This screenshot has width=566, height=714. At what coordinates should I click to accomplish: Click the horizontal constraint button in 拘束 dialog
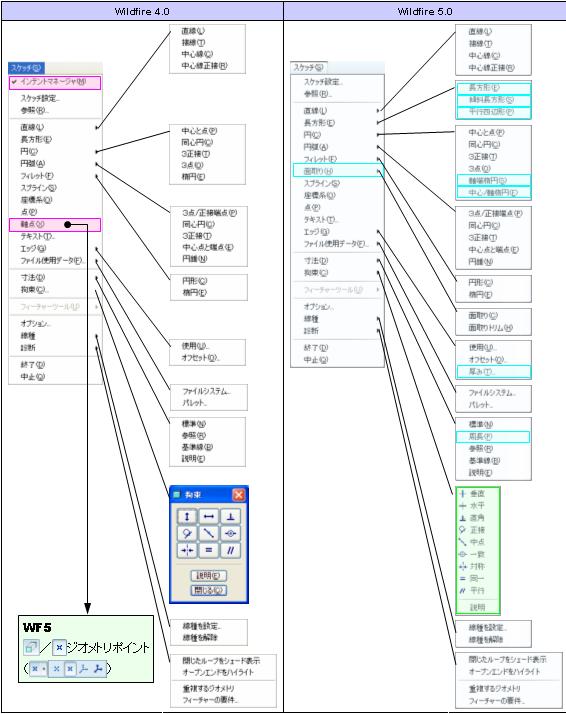209,516
